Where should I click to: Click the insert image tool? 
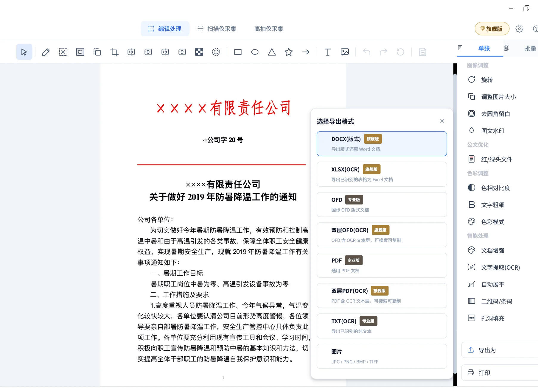[x=345, y=52]
